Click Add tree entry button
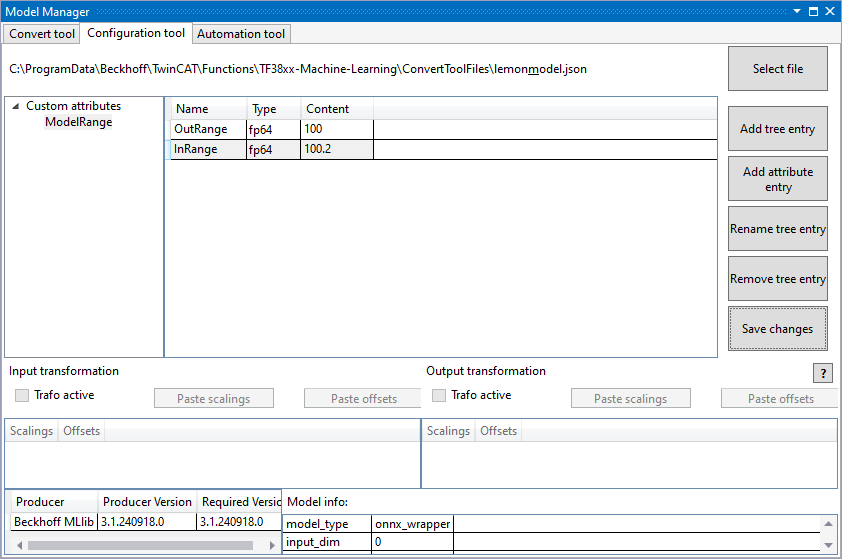 pos(777,129)
